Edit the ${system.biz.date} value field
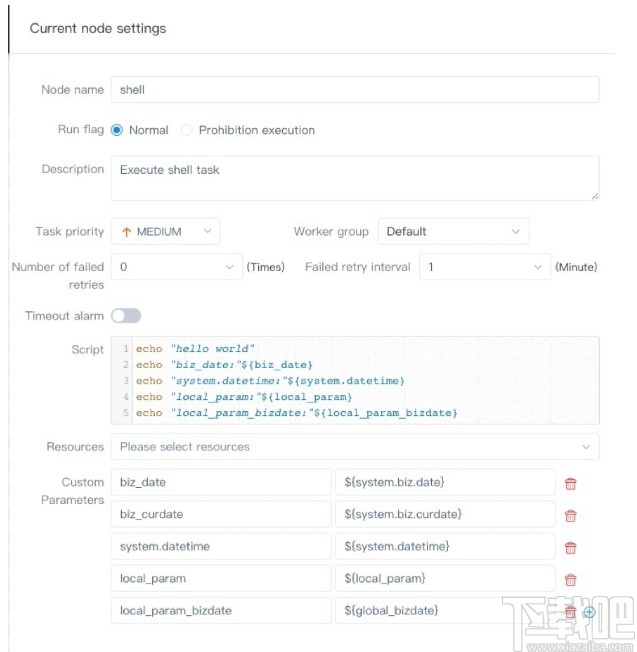 [445, 482]
